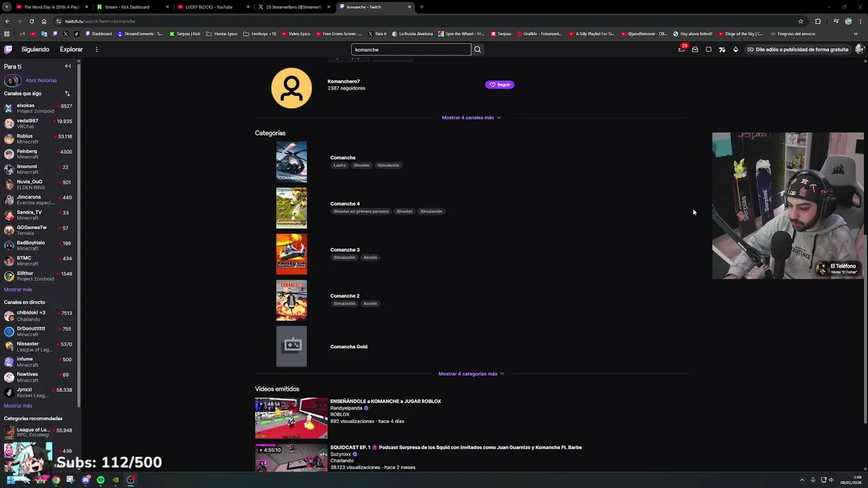Expand Mostrar 4 categorías más
Image resolution: width=868 pixels, height=488 pixels.
point(471,373)
